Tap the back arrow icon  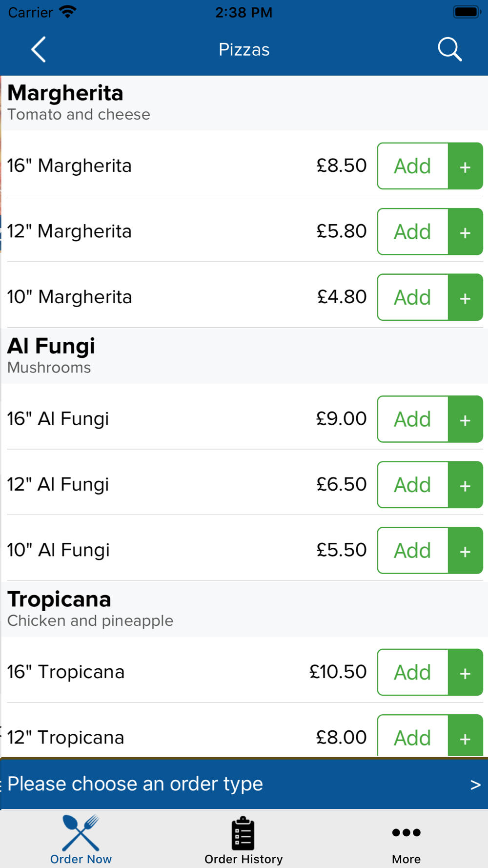pos(39,49)
